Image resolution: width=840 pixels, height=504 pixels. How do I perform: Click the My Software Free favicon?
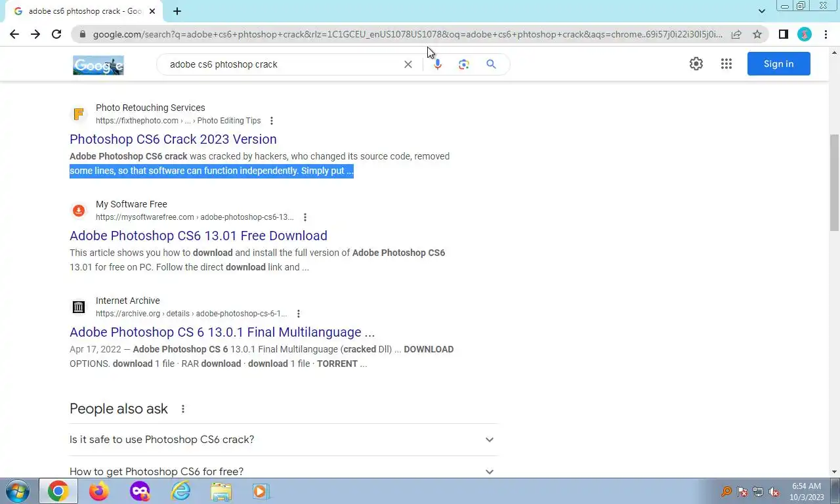[x=79, y=211]
